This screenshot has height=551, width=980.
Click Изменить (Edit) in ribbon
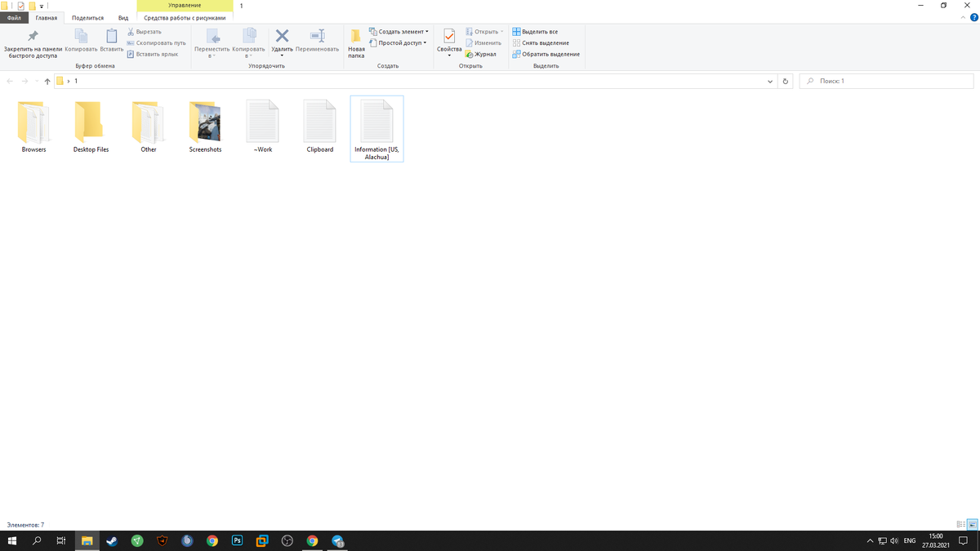pyautogui.click(x=483, y=43)
